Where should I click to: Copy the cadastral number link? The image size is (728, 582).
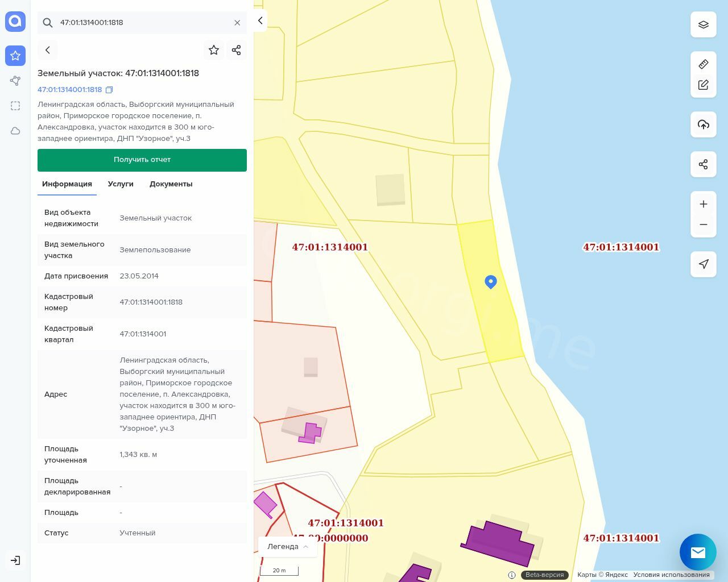pyautogui.click(x=109, y=90)
